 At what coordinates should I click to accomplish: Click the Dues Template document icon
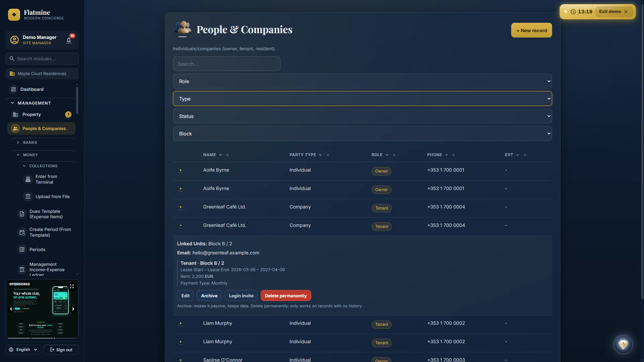click(22, 214)
